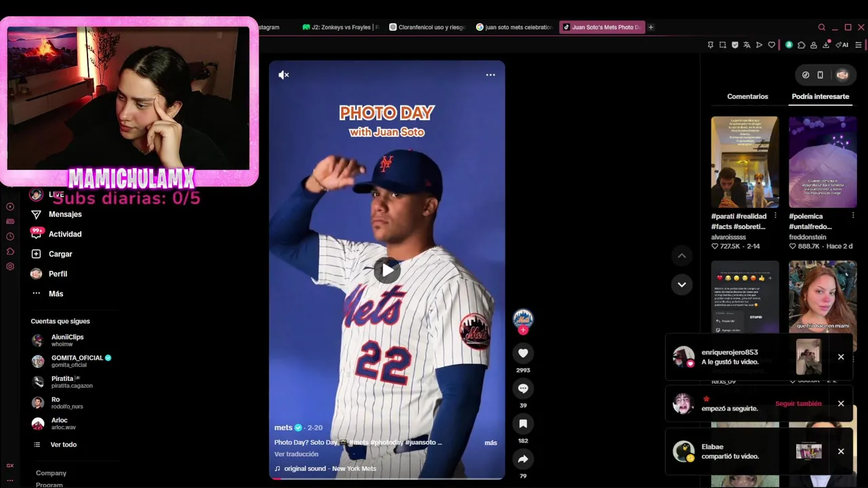868x488 pixels.
Task: Switch to the Comentarios tab
Action: (747, 96)
